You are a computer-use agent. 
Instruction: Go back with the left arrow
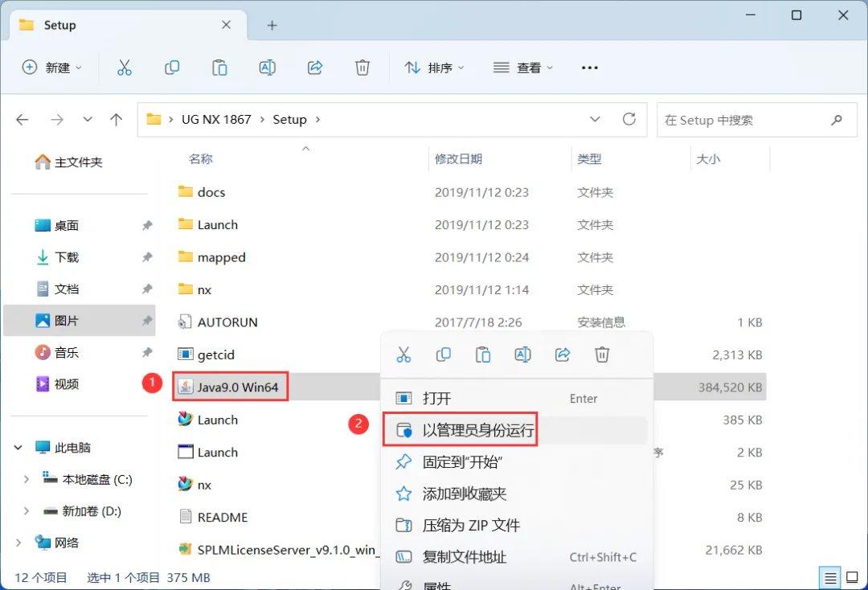(23, 120)
